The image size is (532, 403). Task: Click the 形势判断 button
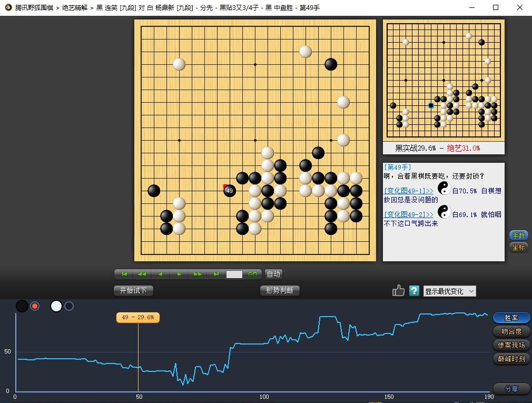(280, 290)
